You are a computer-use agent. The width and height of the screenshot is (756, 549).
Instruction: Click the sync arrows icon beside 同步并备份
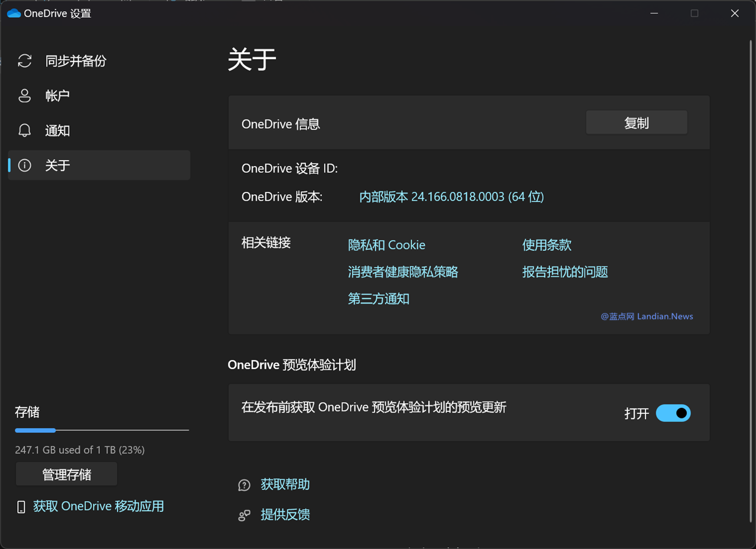tap(24, 61)
